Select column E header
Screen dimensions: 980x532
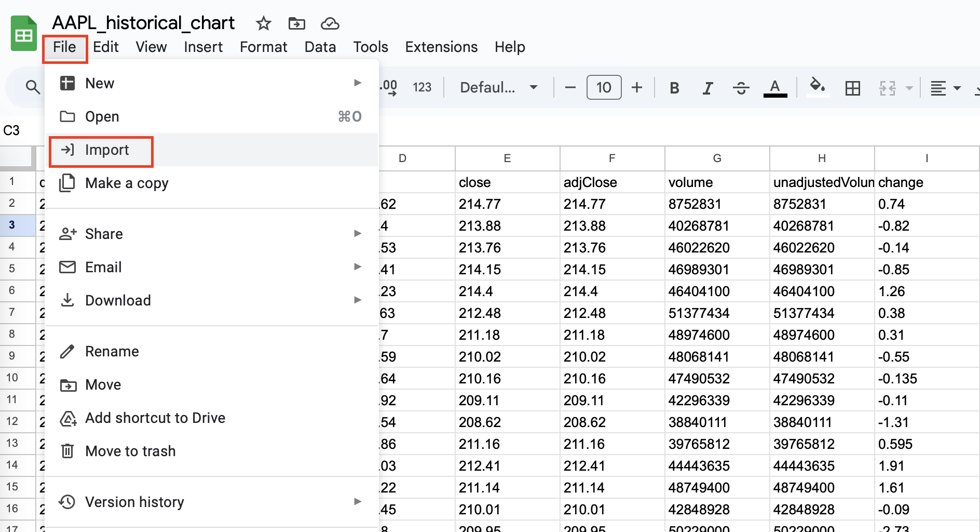(x=507, y=158)
